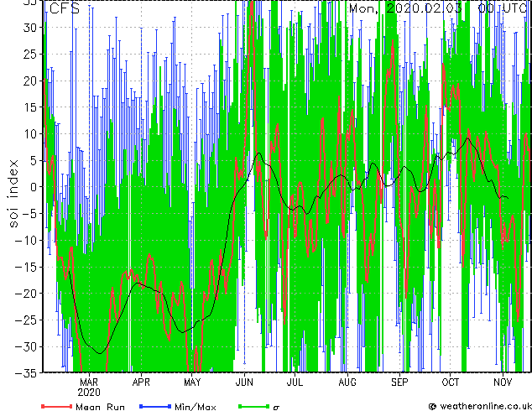532x411 pixels.
Task: Click the Mean Run legend label
Action: (100, 407)
